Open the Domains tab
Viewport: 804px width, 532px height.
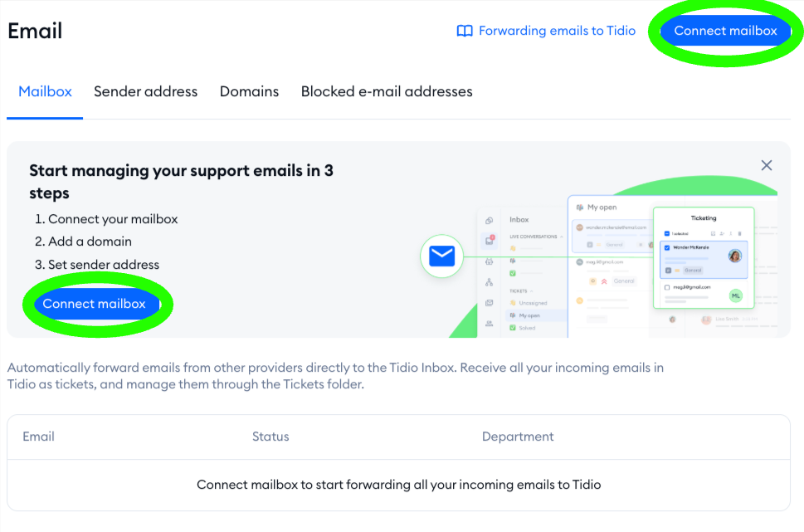[249, 91]
